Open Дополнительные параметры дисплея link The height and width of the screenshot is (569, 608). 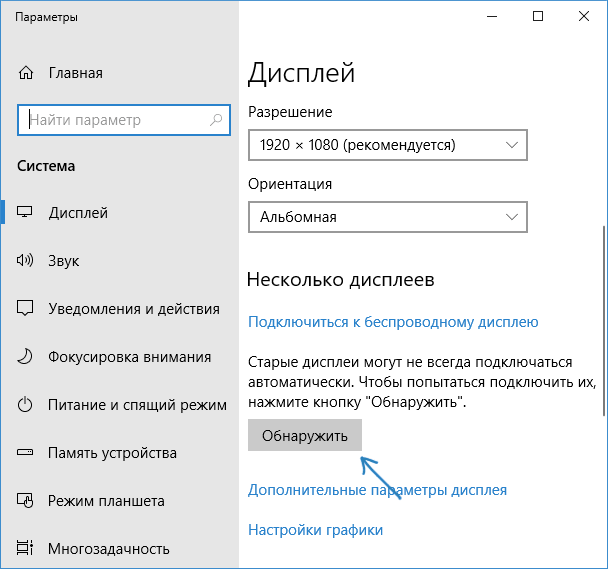377,490
